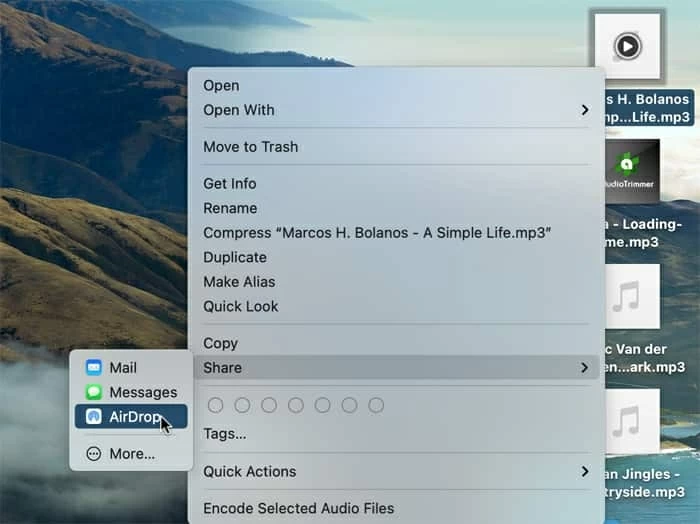Click Encode Selected Audio Files
This screenshot has width=700, height=524.
299,508
